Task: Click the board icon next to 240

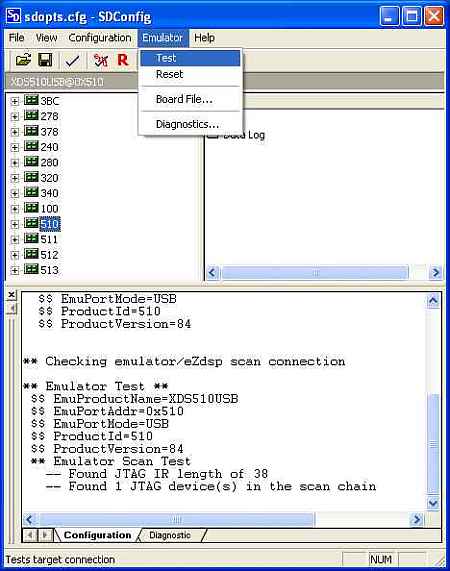Action: point(31,146)
